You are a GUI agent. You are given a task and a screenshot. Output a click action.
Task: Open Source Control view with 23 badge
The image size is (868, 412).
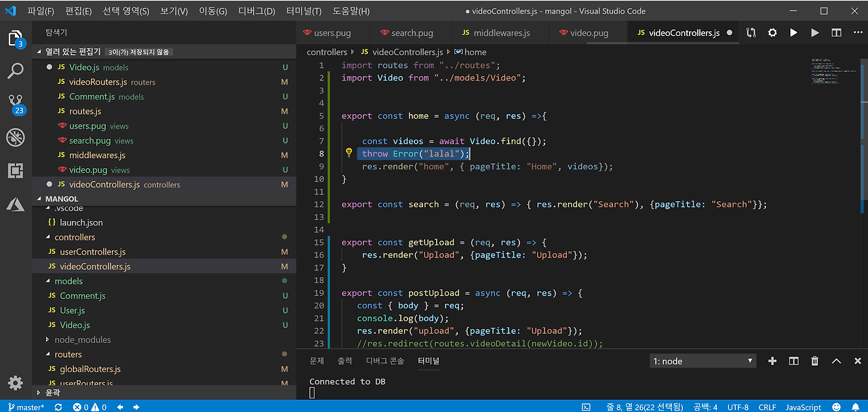click(x=16, y=104)
